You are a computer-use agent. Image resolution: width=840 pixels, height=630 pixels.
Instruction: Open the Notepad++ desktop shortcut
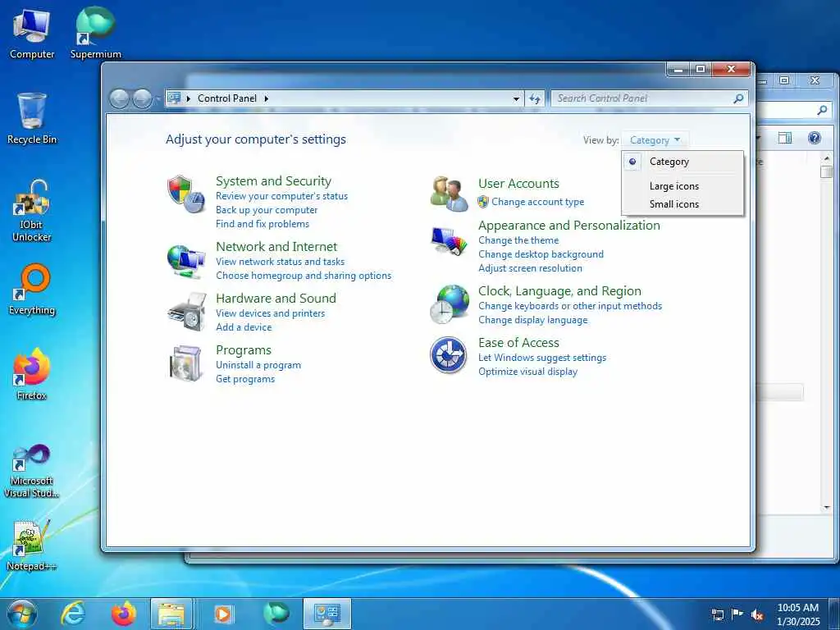click(32, 546)
